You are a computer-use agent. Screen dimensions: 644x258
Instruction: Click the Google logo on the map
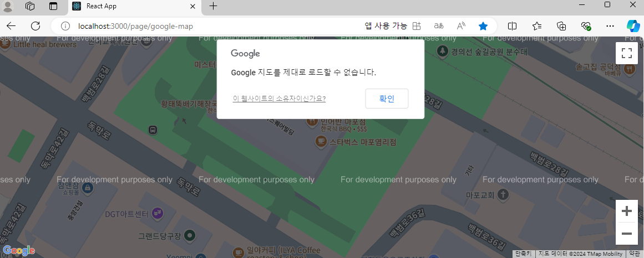point(18,250)
